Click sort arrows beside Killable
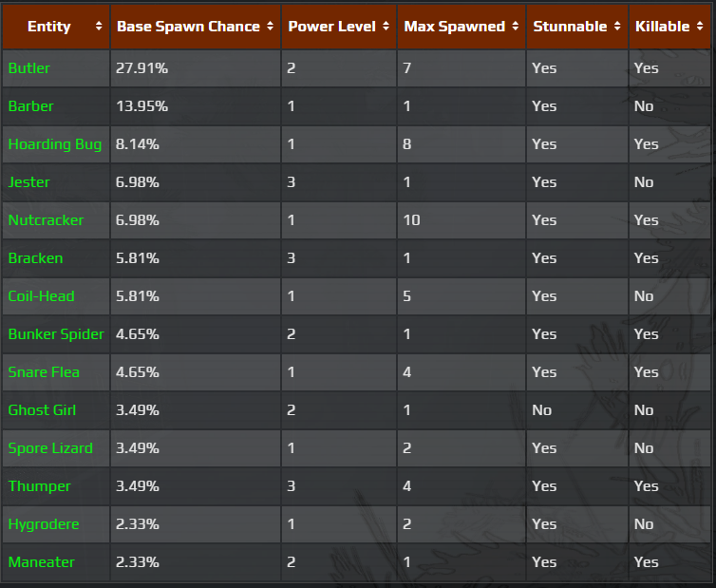The width and height of the screenshot is (716, 588). [700, 27]
